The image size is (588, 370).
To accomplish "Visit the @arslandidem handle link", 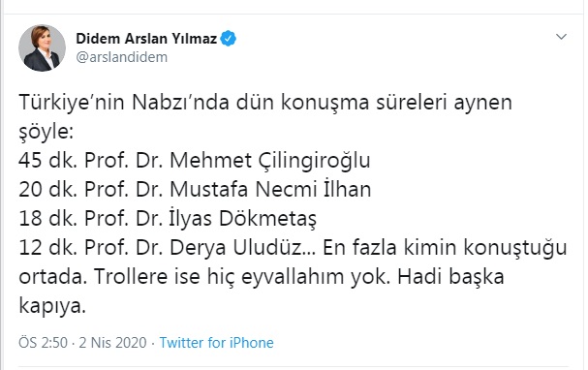I will pos(121,57).
